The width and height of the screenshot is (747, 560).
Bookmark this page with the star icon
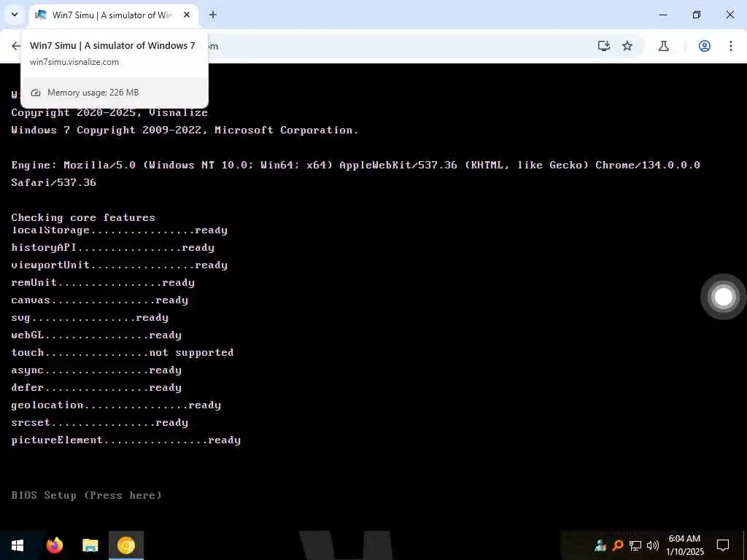[x=627, y=46]
